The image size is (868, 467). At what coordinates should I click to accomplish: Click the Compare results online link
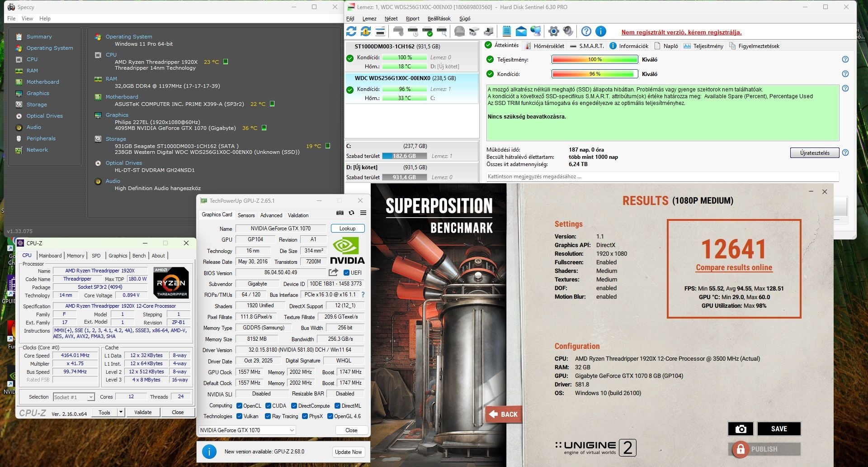pos(734,267)
